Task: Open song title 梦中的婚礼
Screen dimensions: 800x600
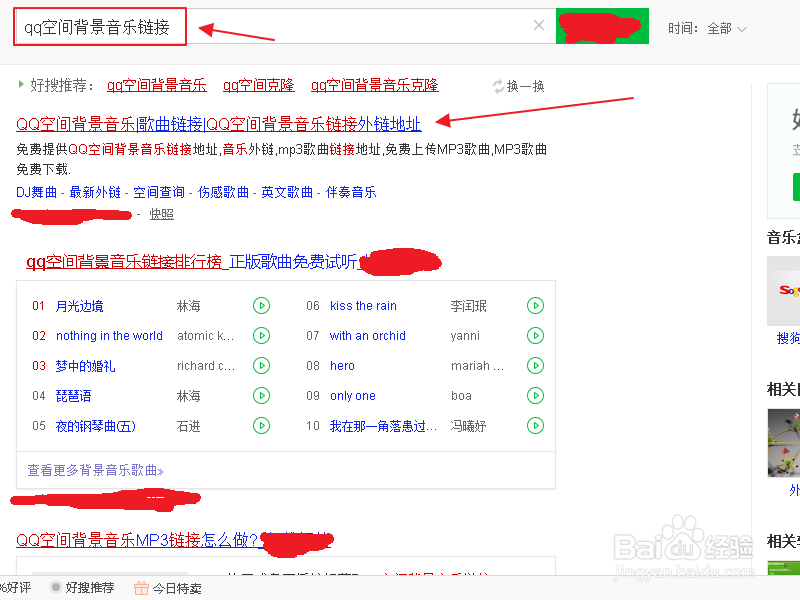Action: point(85,366)
